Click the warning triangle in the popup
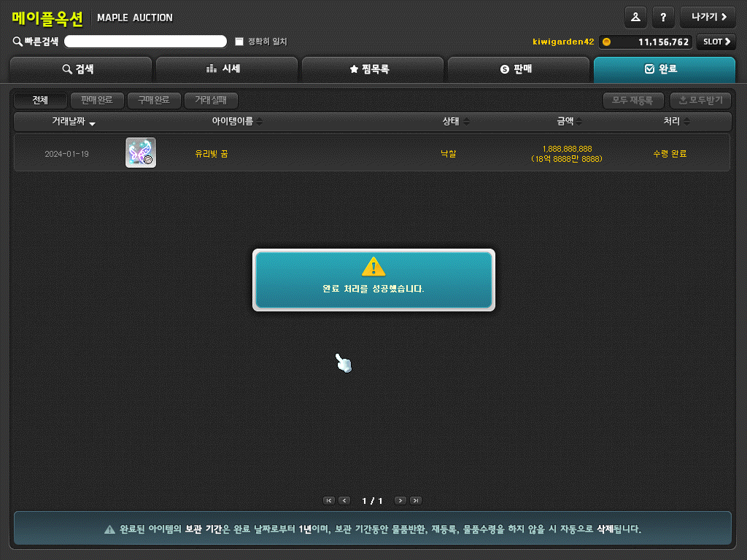The image size is (747, 560). (x=373, y=267)
